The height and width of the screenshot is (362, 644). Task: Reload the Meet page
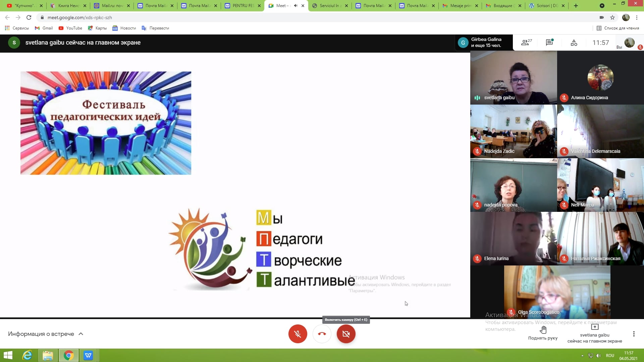click(29, 17)
